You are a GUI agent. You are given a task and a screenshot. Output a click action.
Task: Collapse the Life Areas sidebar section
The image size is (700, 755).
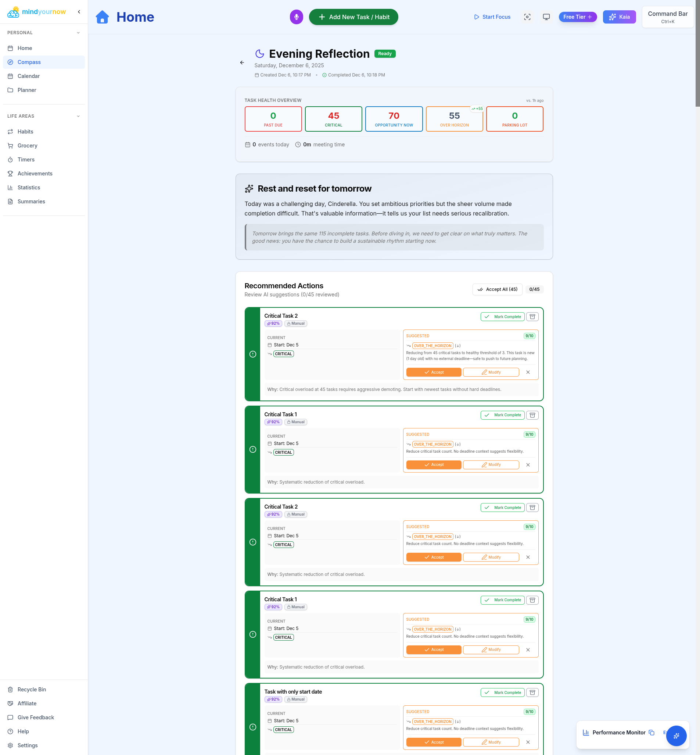(x=78, y=116)
